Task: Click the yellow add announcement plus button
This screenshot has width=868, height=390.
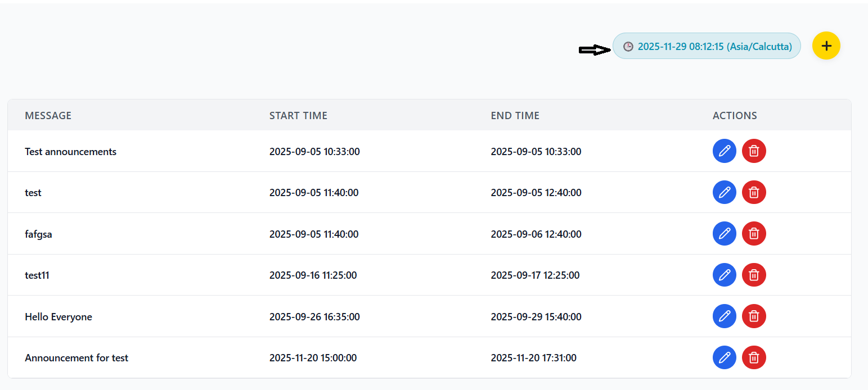Action: coord(826,46)
